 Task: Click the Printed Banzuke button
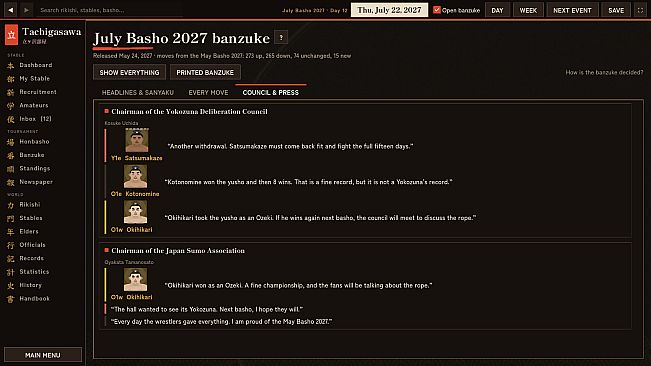click(205, 72)
